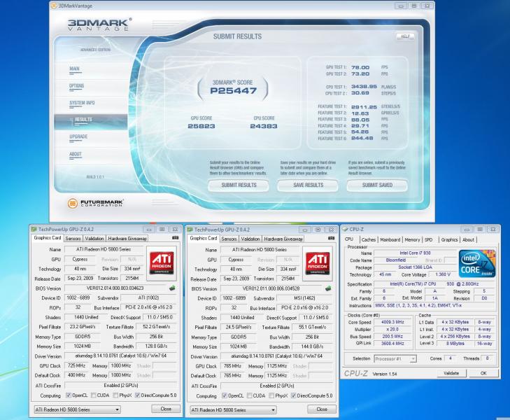Open the Sensors tab in left GPU-Z window
Image resolution: width=510 pixels, height=420 pixels.
(x=73, y=239)
